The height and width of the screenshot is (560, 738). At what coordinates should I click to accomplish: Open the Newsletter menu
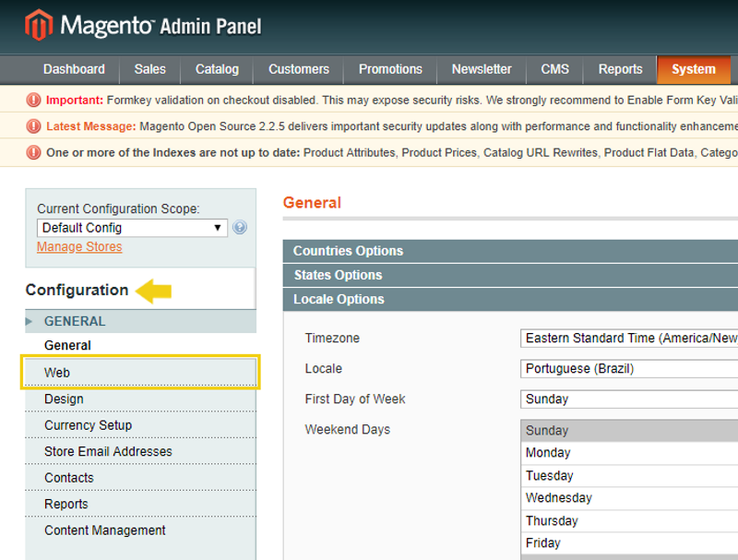[482, 69]
